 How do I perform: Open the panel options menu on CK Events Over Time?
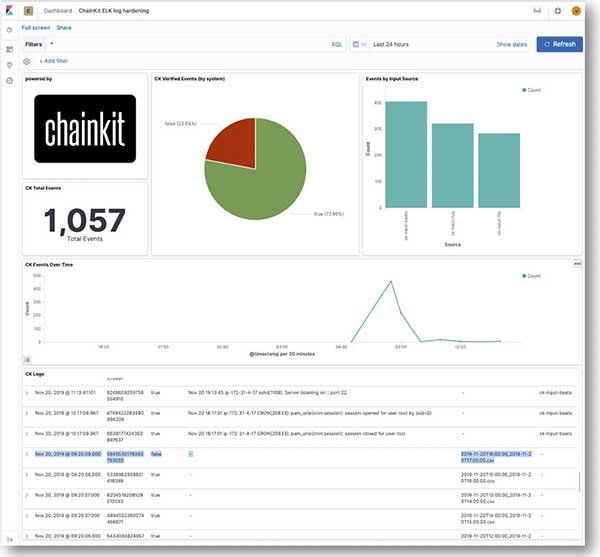pyautogui.click(x=577, y=264)
